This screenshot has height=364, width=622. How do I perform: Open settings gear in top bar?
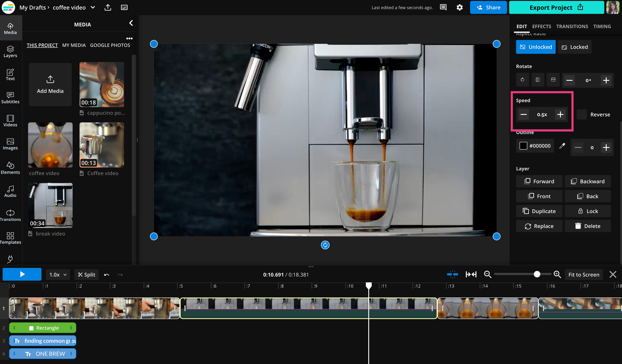[x=460, y=7]
